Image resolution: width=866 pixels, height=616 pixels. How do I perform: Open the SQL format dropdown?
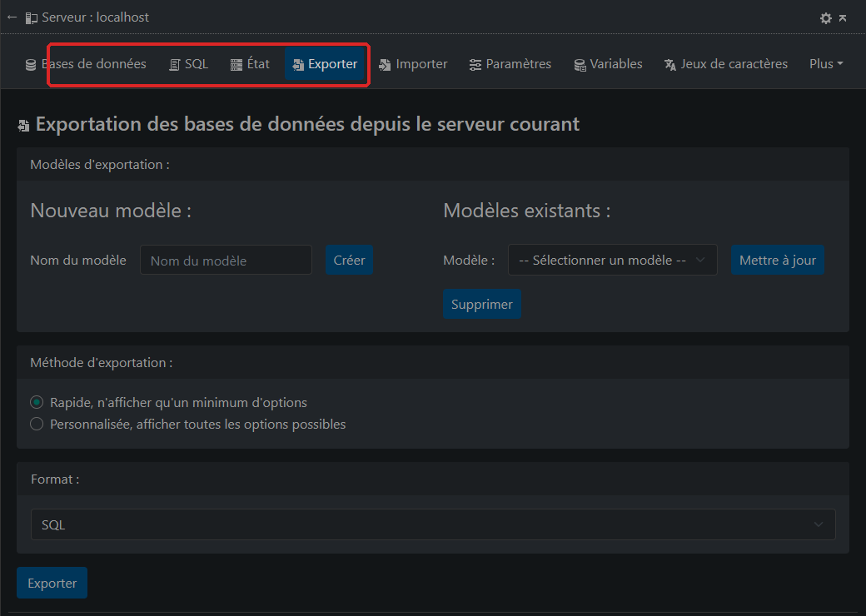click(433, 524)
